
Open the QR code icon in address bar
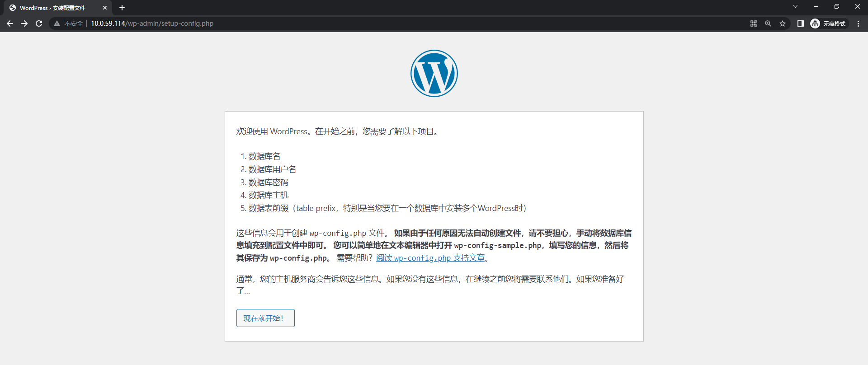tap(754, 23)
